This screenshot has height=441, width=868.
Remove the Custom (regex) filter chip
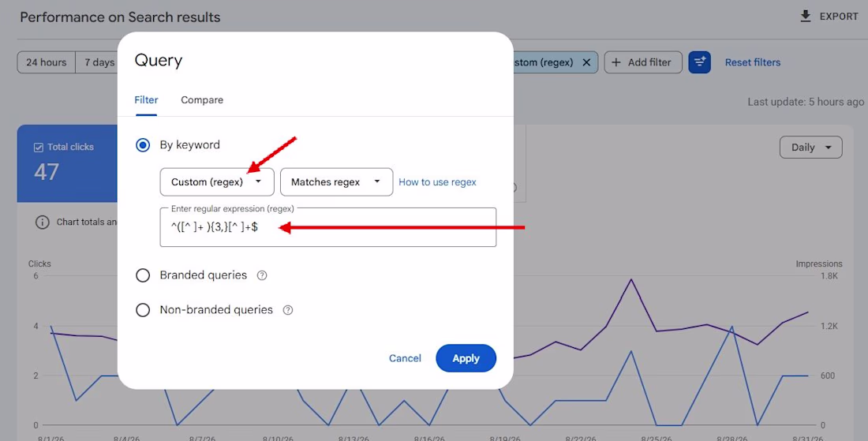click(x=586, y=62)
